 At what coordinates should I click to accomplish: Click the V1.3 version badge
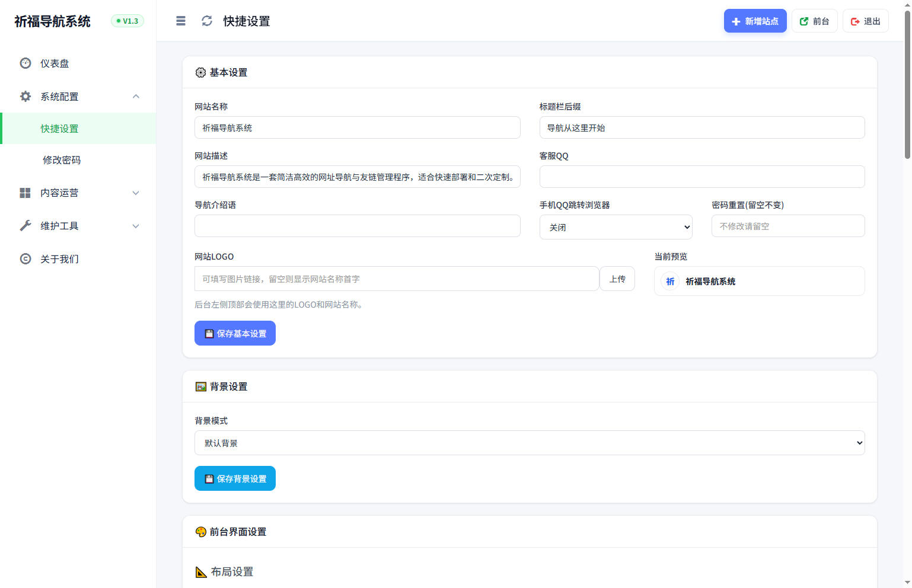pos(127,21)
